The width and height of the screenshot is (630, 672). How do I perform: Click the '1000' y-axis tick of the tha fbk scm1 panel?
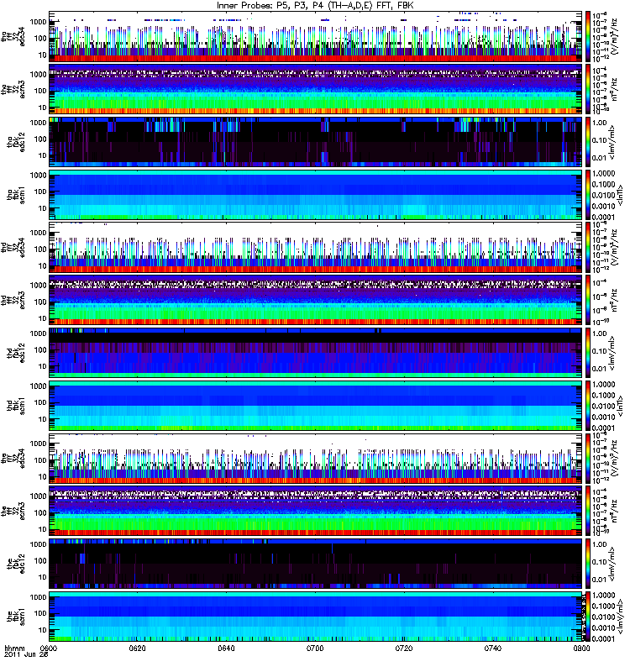(x=38, y=175)
